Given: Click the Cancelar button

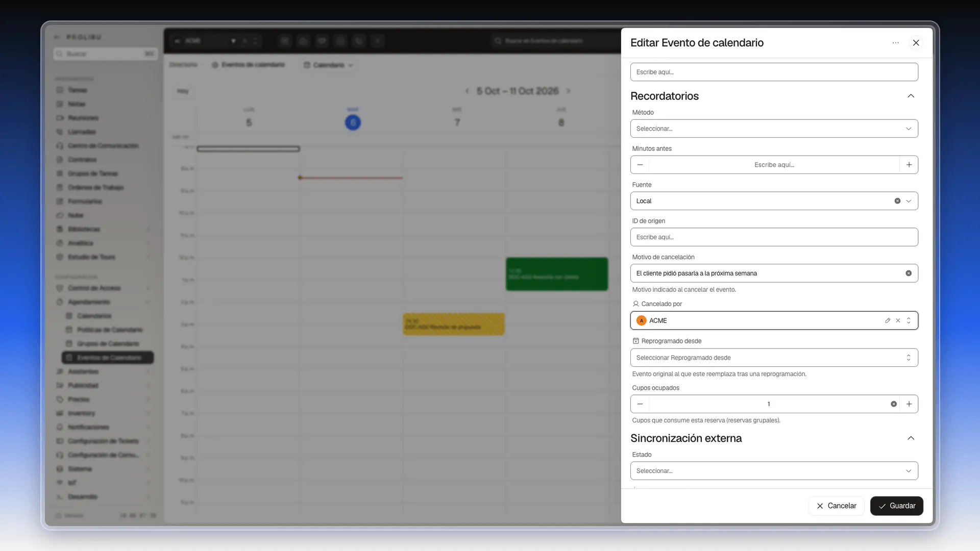Looking at the screenshot, I should point(836,506).
